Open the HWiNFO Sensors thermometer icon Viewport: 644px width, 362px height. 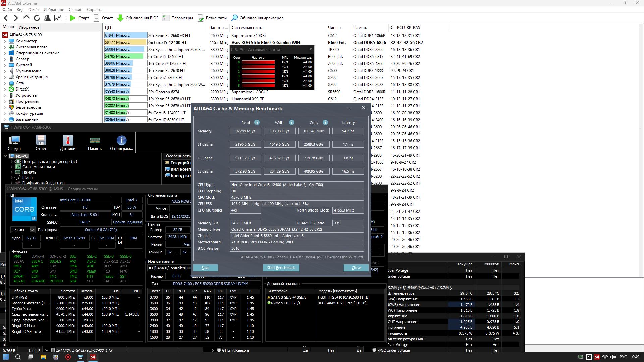point(68,140)
